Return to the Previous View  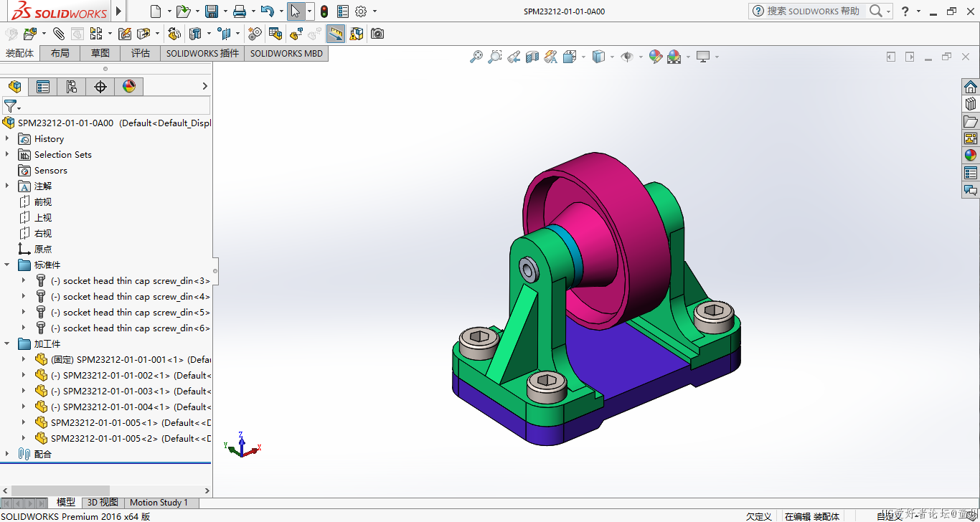pyautogui.click(x=514, y=57)
